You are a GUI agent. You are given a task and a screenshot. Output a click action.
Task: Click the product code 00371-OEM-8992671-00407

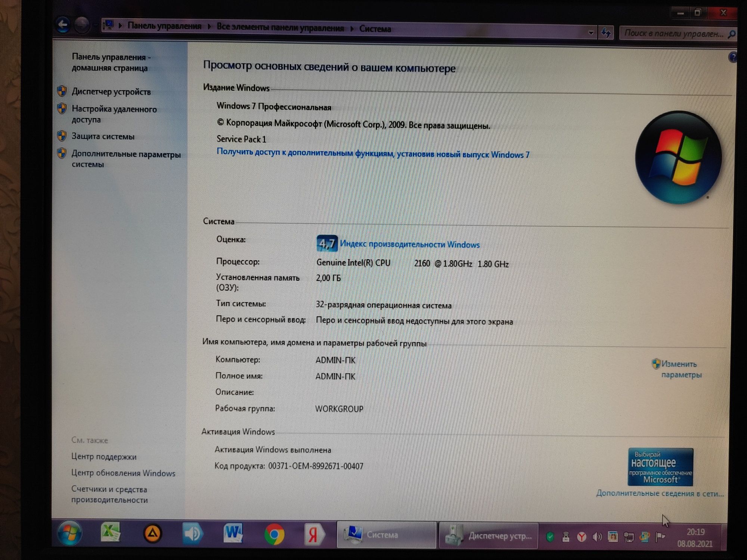[x=316, y=466]
